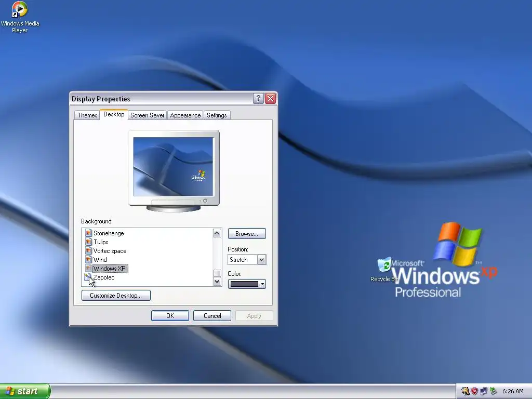Select the Recycle Bin desktop icon

[x=384, y=270]
